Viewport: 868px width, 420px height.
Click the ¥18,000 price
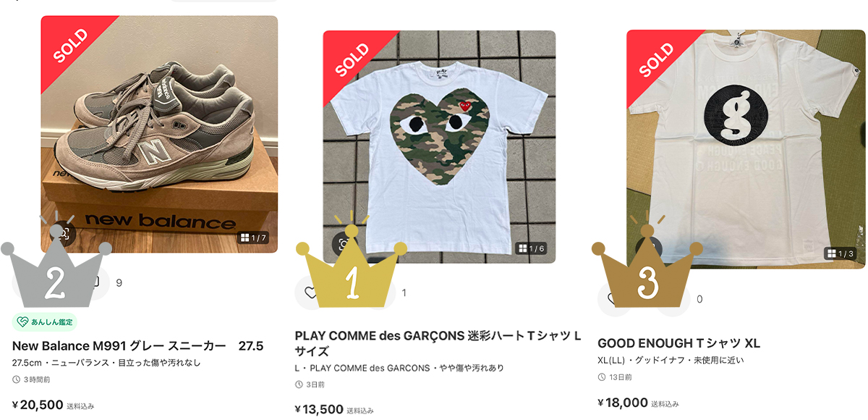point(623,403)
